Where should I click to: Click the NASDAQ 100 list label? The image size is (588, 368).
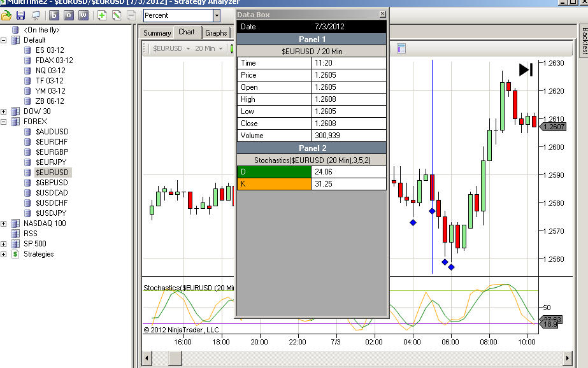45,223
